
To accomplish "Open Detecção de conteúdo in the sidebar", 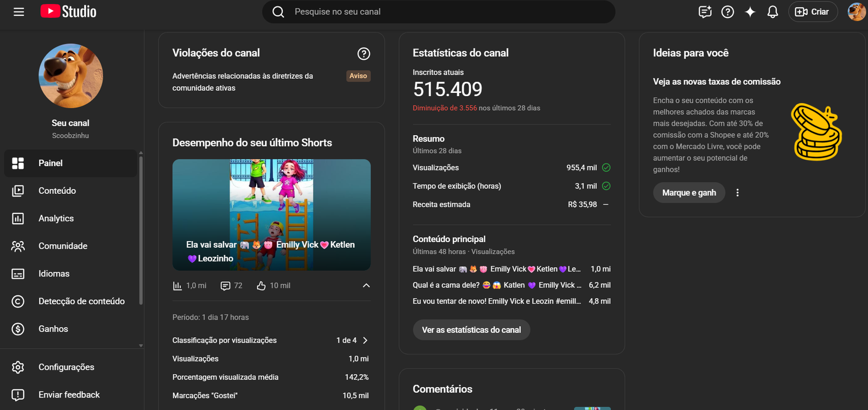I will click(x=71, y=301).
